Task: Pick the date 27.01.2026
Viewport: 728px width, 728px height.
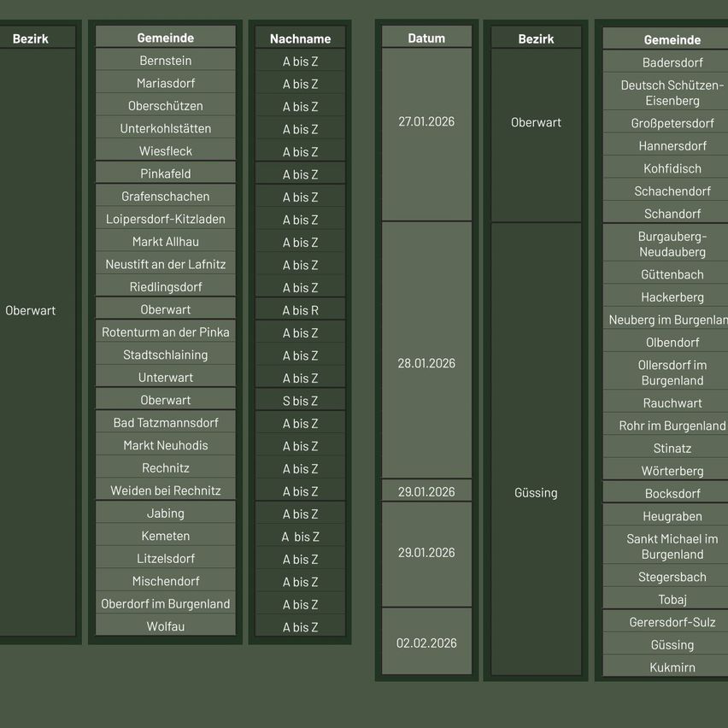Action: 426,121
